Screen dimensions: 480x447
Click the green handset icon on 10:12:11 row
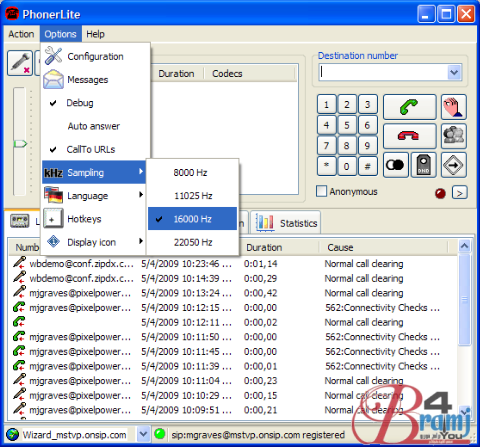[19, 322]
